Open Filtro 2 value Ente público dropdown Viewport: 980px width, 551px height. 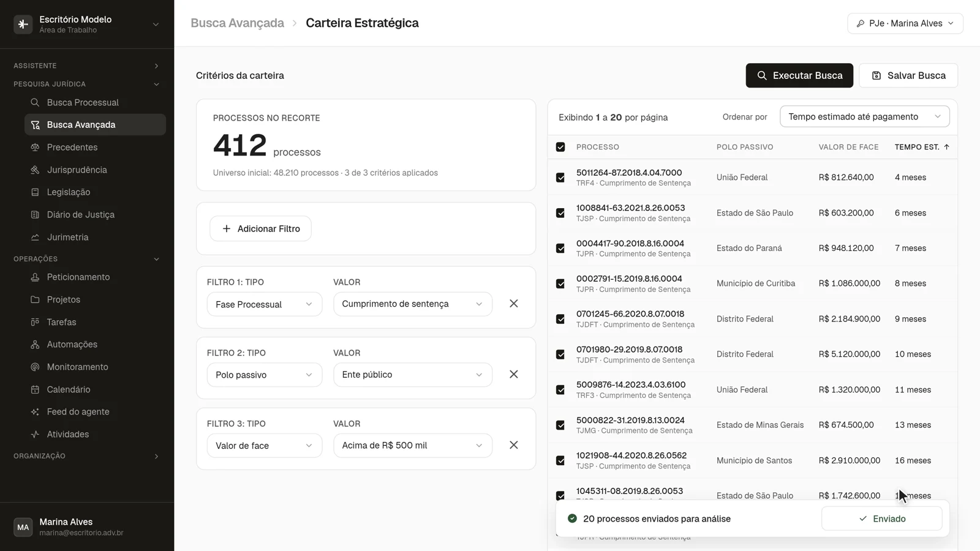(x=412, y=375)
